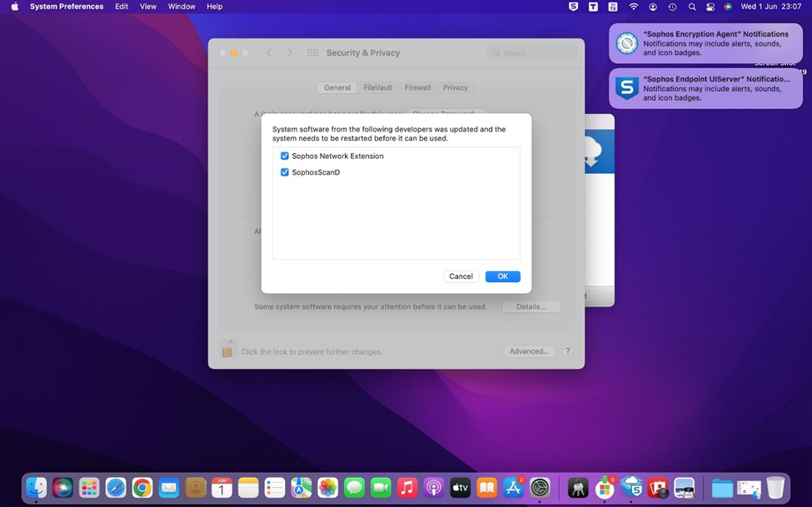Image resolution: width=812 pixels, height=507 pixels.
Task: Open Reminders from the Dock
Action: tap(275, 488)
